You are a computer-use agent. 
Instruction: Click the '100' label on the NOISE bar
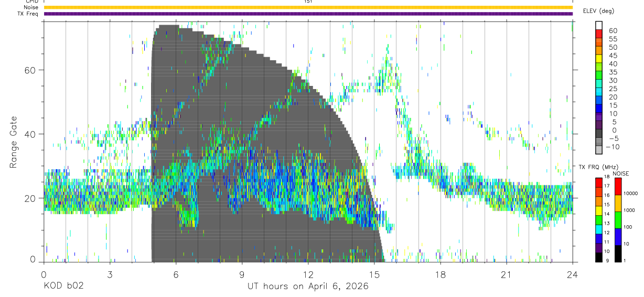point(628,227)
